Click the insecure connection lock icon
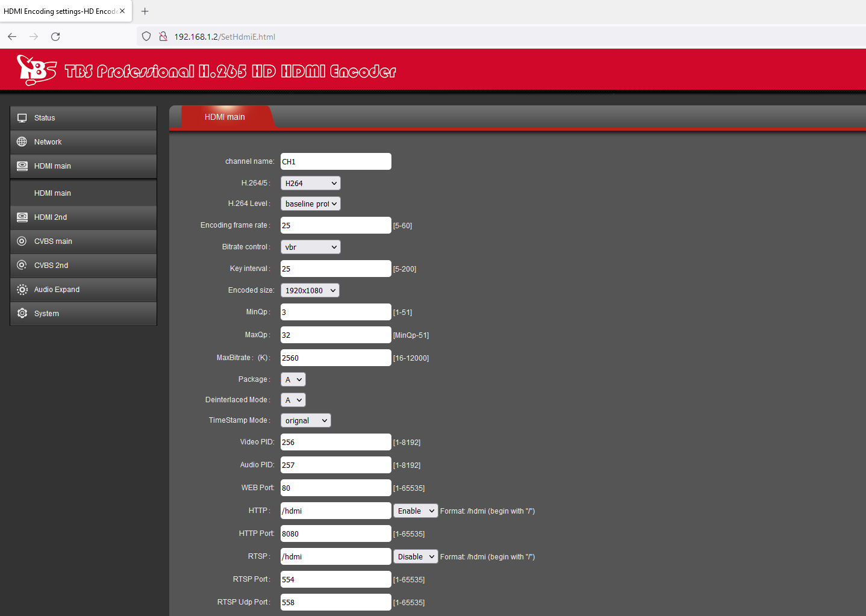The height and width of the screenshot is (616, 866). (x=163, y=37)
